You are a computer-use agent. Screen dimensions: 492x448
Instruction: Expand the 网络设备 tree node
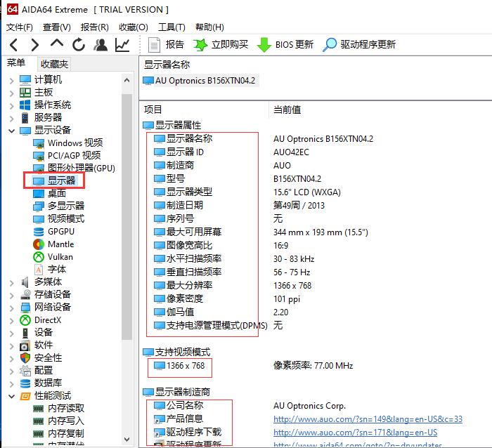(x=12, y=308)
